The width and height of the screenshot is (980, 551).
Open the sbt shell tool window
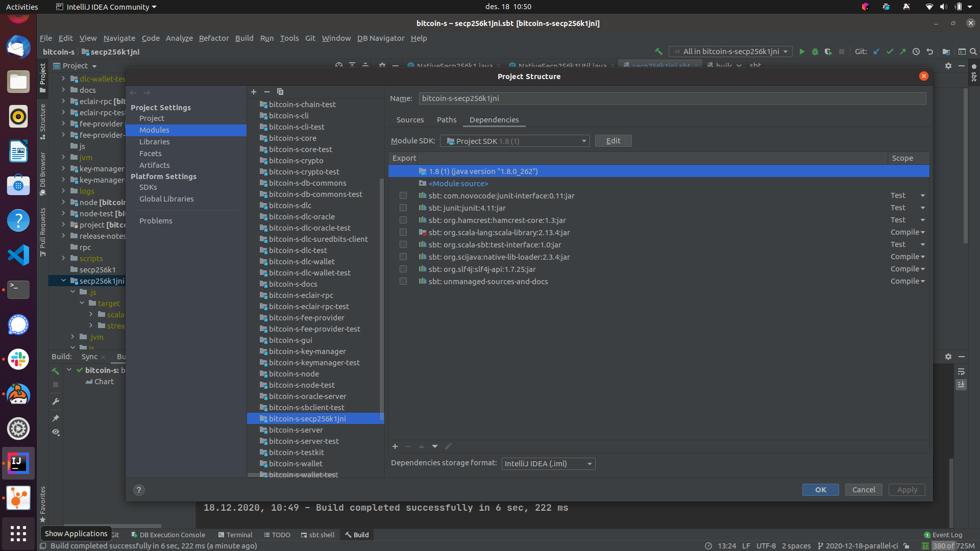[x=317, y=535]
